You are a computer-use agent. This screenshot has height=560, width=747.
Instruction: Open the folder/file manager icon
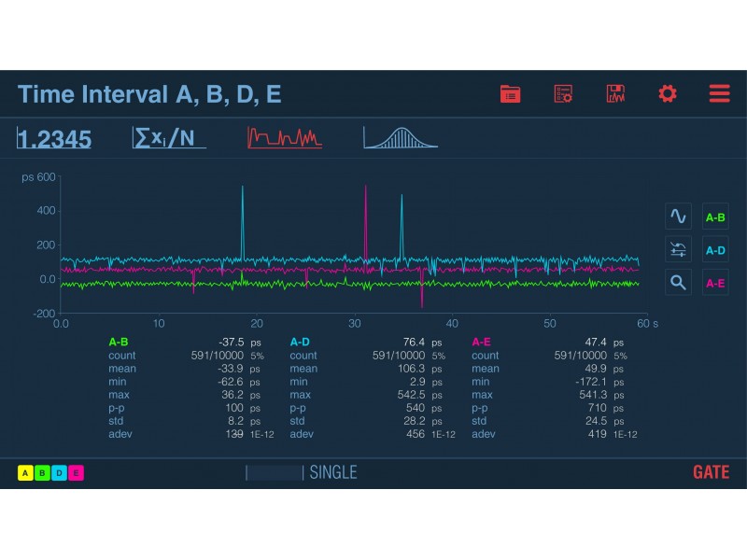[510, 93]
